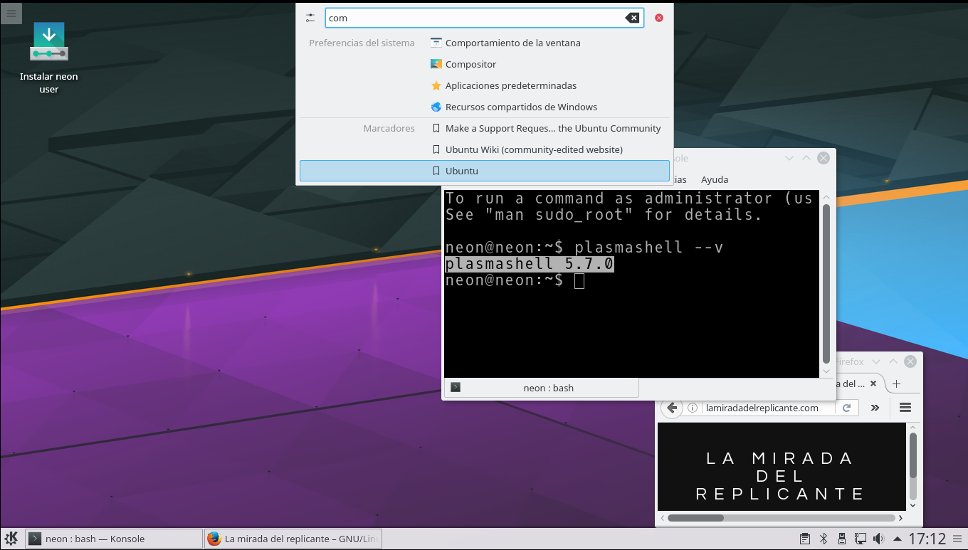The width and height of the screenshot is (968, 550).
Task: Open the clipboard tray icon
Action: click(x=804, y=539)
